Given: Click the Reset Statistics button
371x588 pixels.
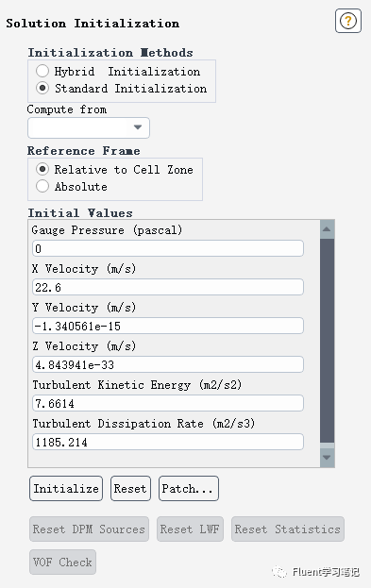Looking at the screenshot, I should pyautogui.click(x=288, y=529).
